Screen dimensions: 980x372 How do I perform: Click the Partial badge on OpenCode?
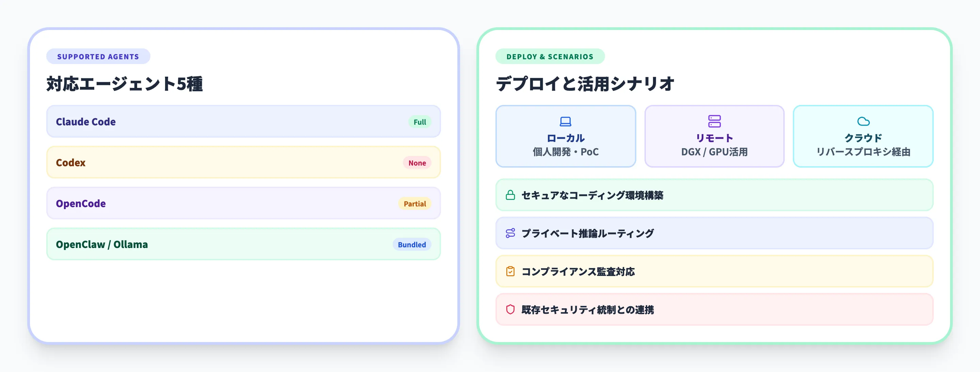tap(415, 204)
